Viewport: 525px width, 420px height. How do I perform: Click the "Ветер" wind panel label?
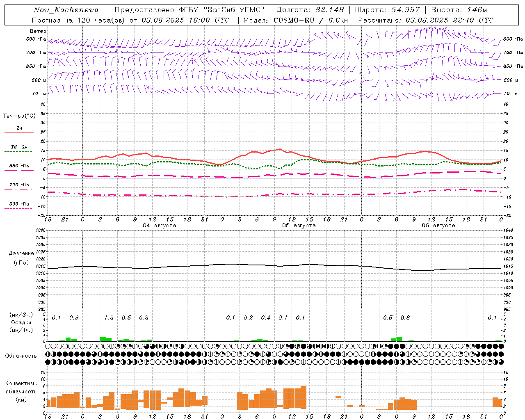point(38,31)
